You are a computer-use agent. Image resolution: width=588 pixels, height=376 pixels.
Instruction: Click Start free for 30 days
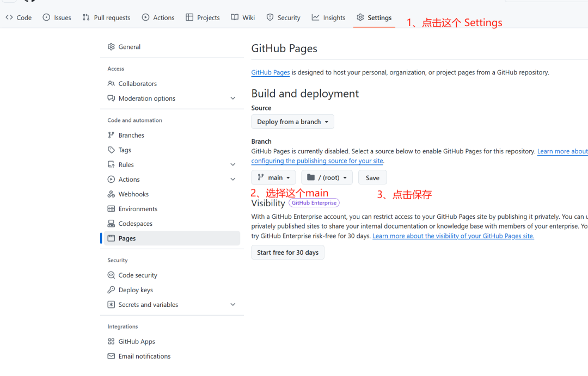tap(287, 252)
